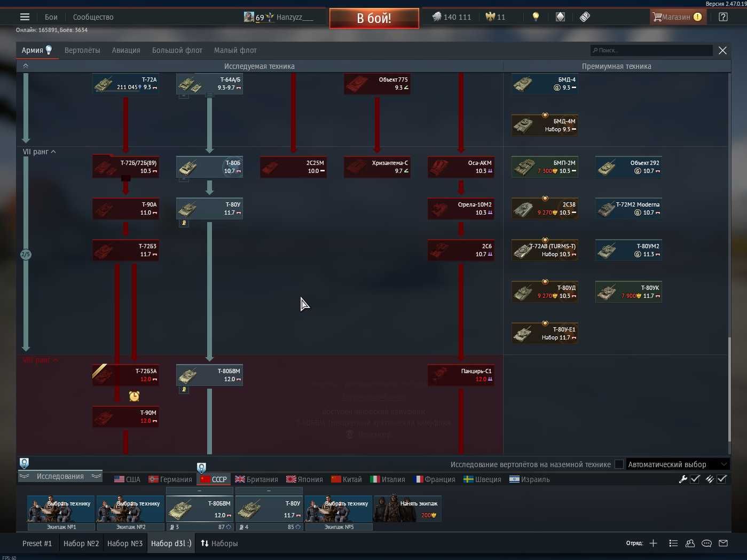This screenshot has width=747, height=560.
Task: Open the warbonds diamond icon
Action: coord(560,17)
